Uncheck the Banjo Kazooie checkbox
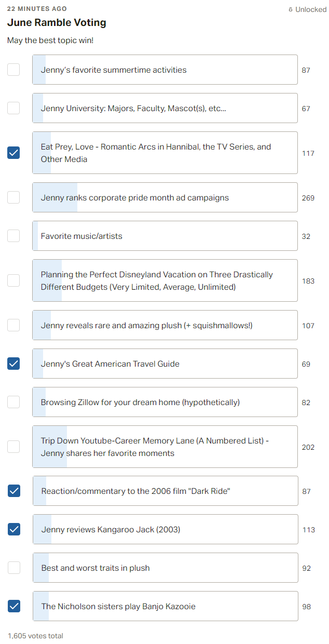 point(14,606)
